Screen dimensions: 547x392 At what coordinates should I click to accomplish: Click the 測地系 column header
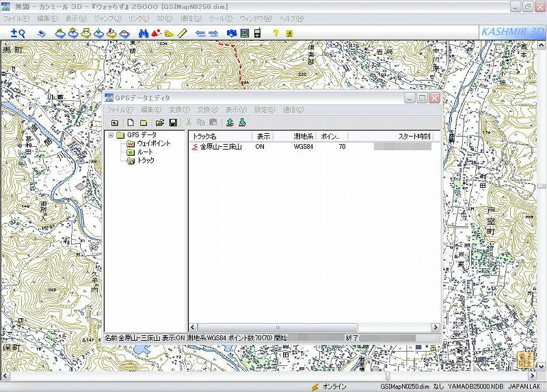coord(296,136)
